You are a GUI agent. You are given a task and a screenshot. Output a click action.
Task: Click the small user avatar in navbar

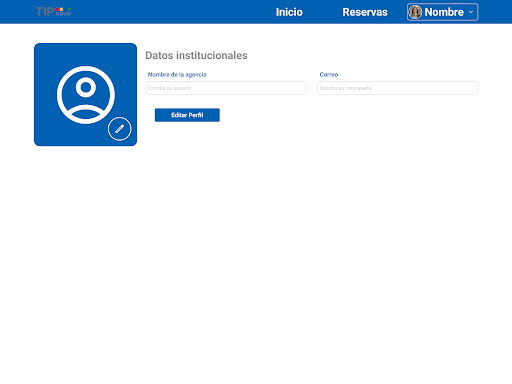click(415, 12)
